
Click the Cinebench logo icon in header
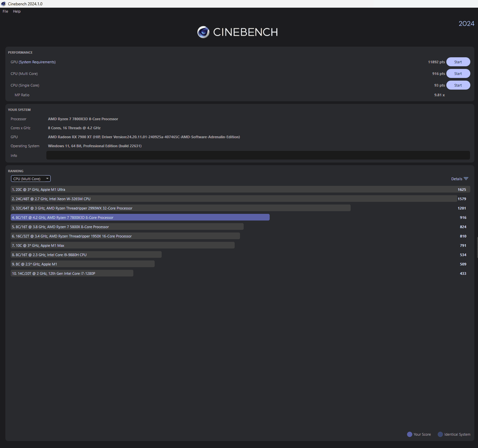[x=203, y=32]
